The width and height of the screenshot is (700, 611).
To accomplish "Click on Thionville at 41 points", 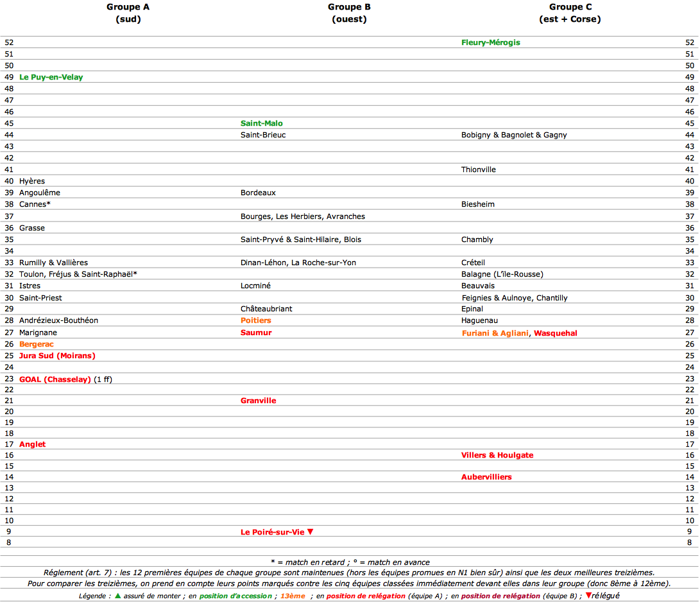I will pyautogui.click(x=479, y=169).
